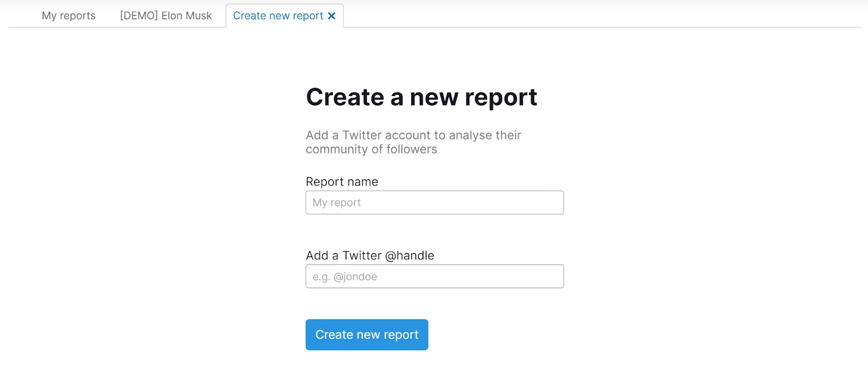Click the field showing "My report" placeholder
Viewport: 868px width, 392px height.
(x=435, y=202)
